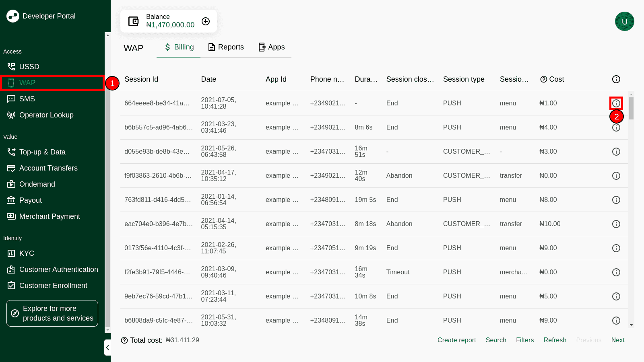Click the Refresh link
This screenshot has width=644, height=362.
pyautogui.click(x=555, y=340)
